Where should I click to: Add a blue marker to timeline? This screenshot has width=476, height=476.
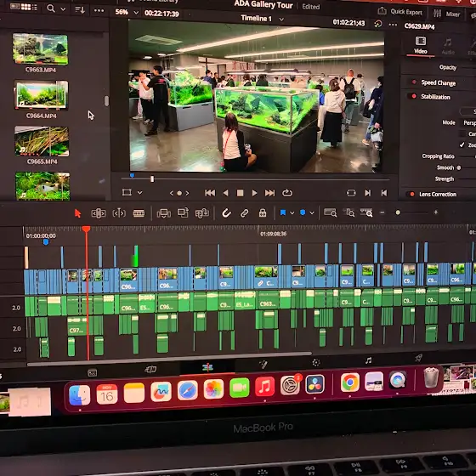click(303, 212)
